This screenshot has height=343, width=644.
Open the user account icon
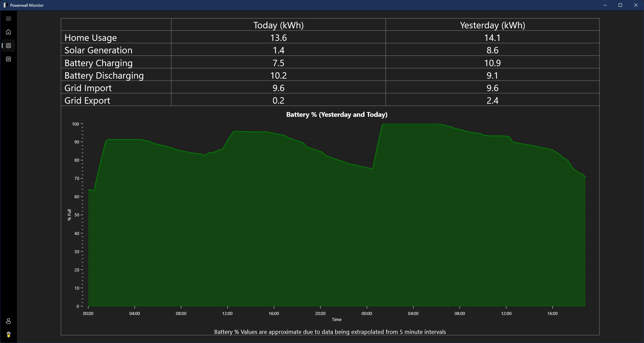(8, 321)
